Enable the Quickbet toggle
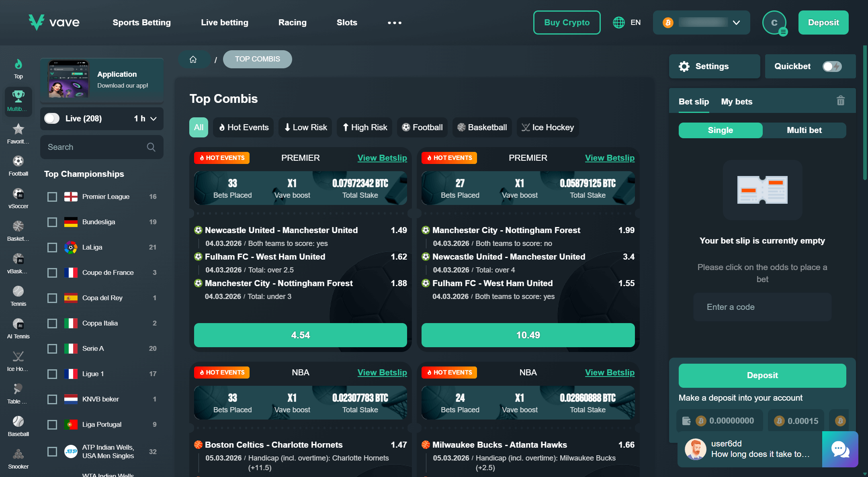The width and height of the screenshot is (868, 477). click(x=831, y=66)
